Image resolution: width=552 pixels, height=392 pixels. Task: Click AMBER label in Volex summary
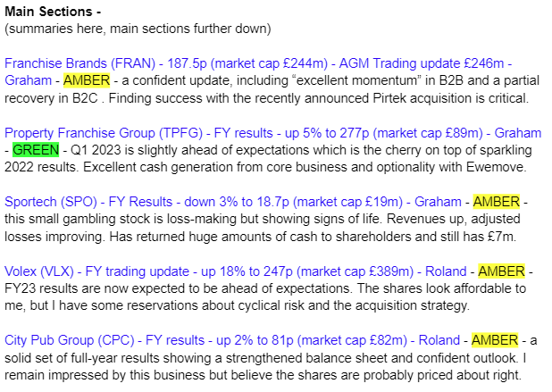point(502,271)
